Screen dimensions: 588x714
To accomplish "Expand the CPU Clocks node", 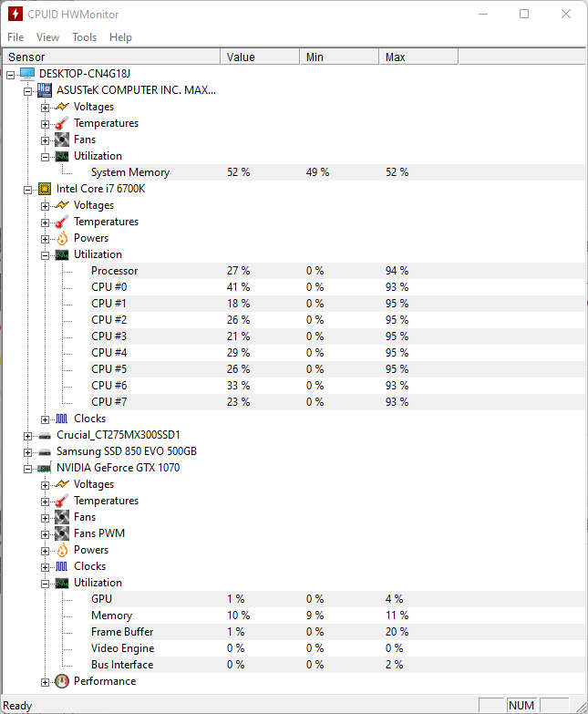I will (45, 419).
